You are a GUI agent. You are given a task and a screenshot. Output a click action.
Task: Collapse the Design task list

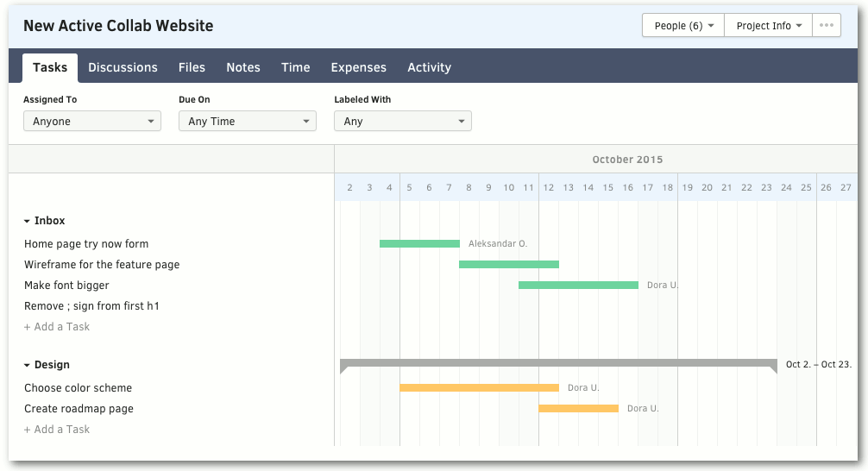pyautogui.click(x=28, y=366)
